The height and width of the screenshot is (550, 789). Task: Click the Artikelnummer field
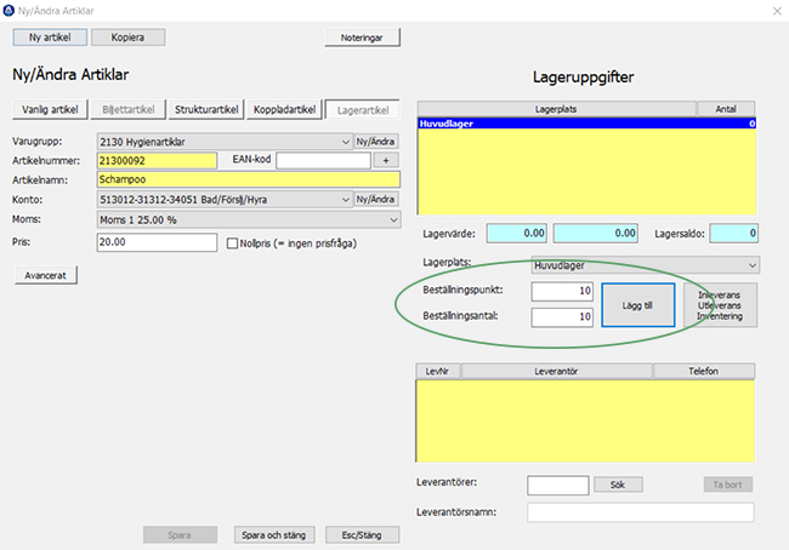click(x=157, y=161)
